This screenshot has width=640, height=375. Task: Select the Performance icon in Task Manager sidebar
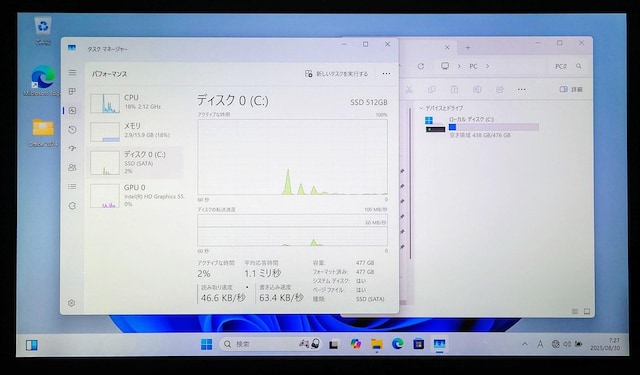[x=72, y=111]
